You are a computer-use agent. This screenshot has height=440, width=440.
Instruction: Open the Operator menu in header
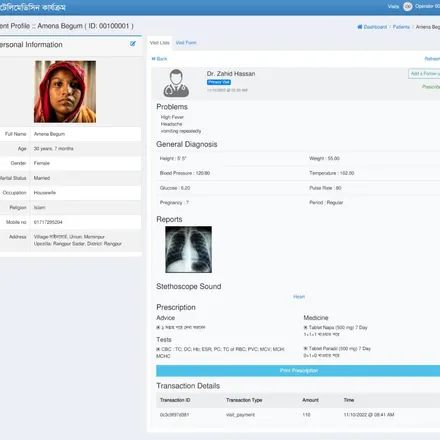(427, 6)
